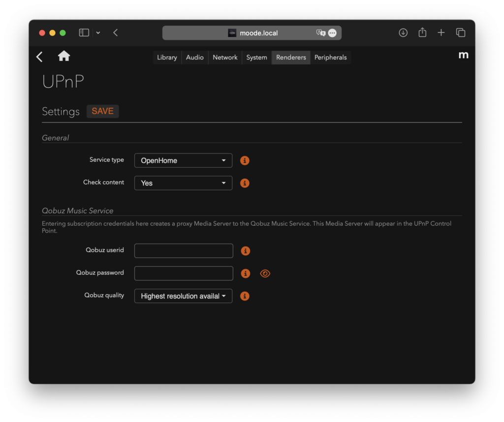Show info for Qobuz password field
Viewport: 504px width, 422px height.
coord(245,273)
